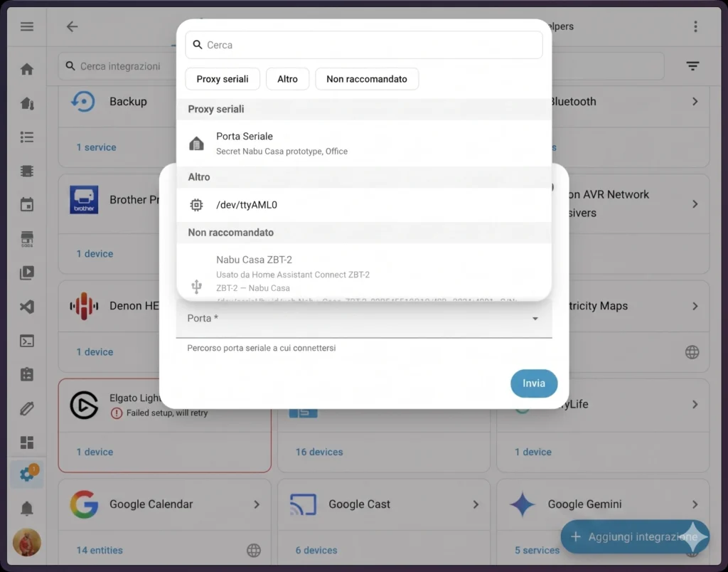Open the Porta dropdown arrow

[535, 319]
